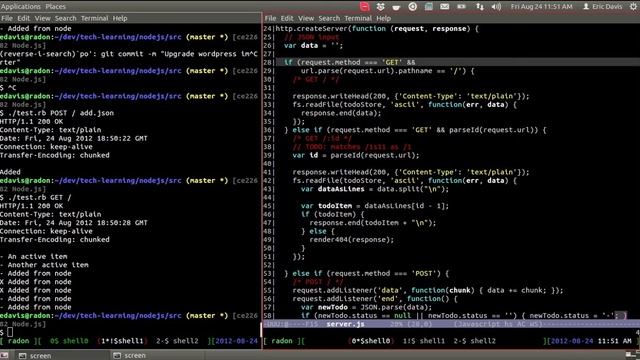Open View menu in left terminal

(x=42, y=18)
